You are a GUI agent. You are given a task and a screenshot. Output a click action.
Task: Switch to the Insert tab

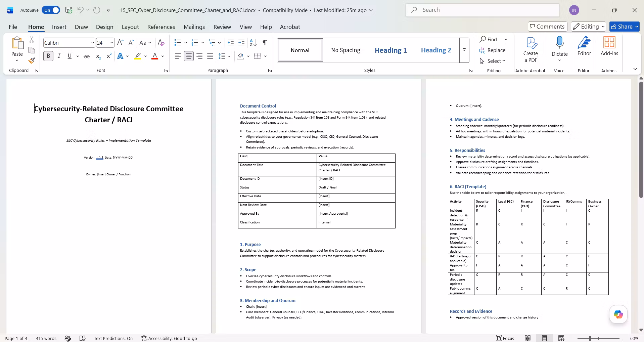click(x=59, y=27)
